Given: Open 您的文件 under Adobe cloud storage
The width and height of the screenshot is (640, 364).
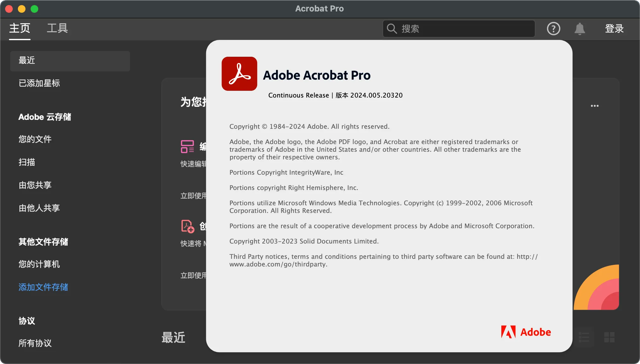Looking at the screenshot, I should pyautogui.click(x=35, y=139).
